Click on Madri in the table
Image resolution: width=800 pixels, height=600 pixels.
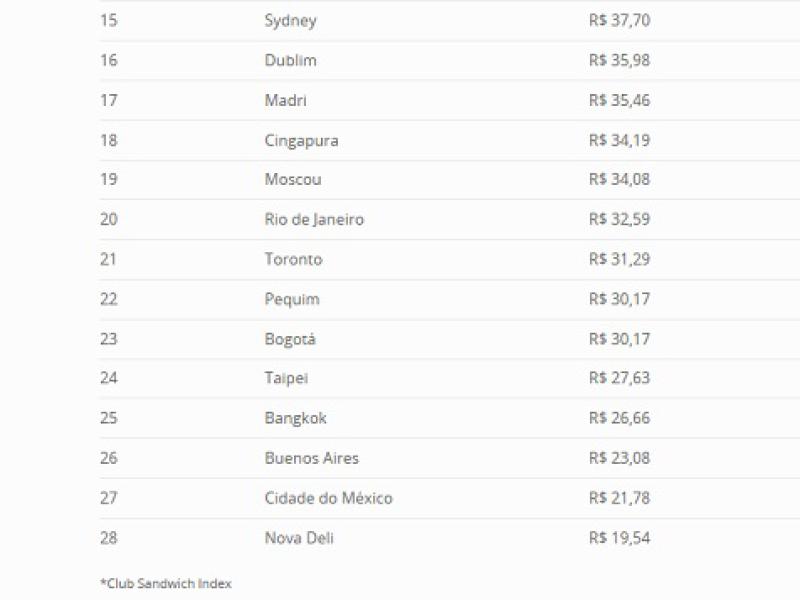click(285, 101)
